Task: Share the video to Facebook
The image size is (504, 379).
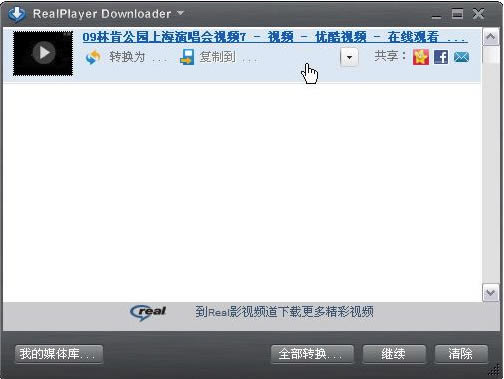Action: (441, 57)
